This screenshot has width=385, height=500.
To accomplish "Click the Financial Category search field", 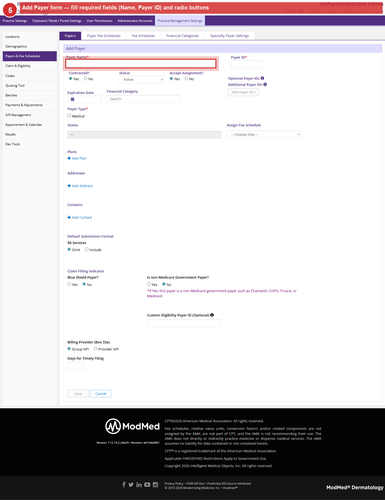I will pyautogui.click(x=143, y=99).
